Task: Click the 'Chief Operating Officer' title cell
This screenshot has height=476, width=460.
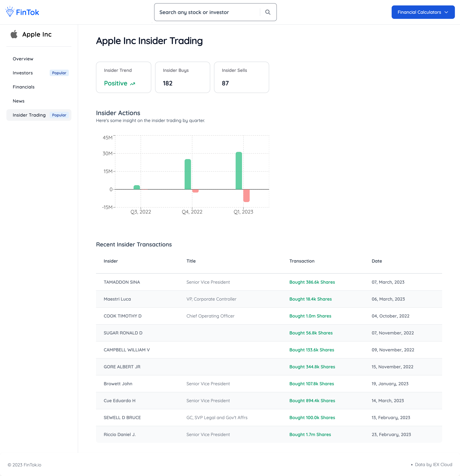Action: 210,316
